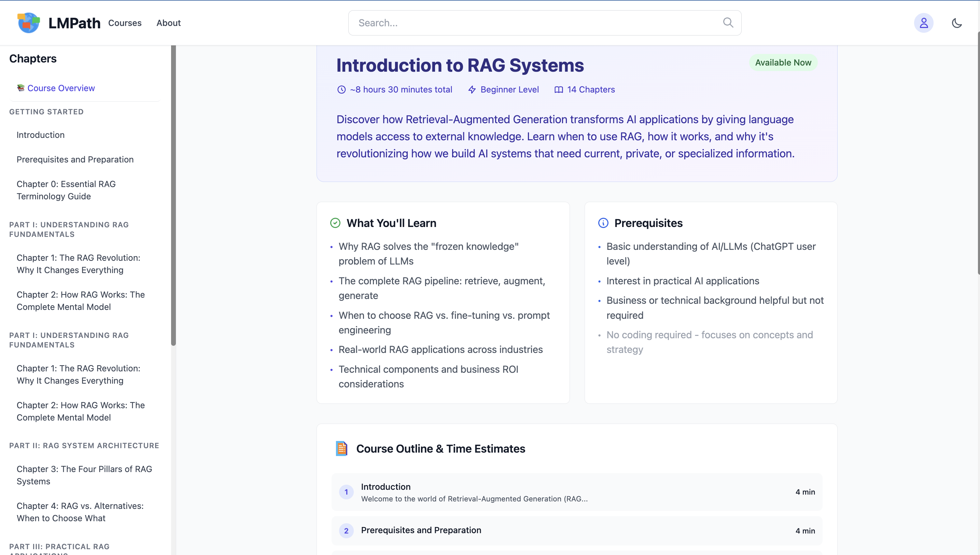Open Prerequisites and Preparation outline row
Image resolution: width=980 pixels, height=555 pixels.
coord(577,531)
